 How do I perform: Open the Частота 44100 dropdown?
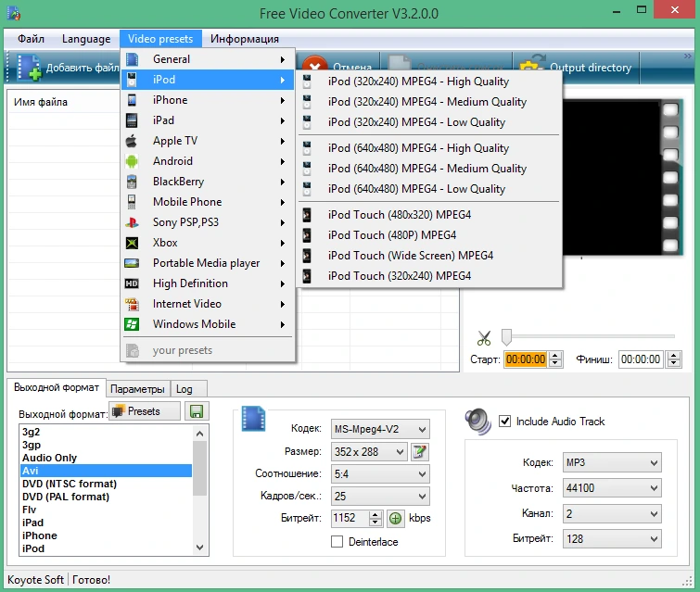point(612,488)
